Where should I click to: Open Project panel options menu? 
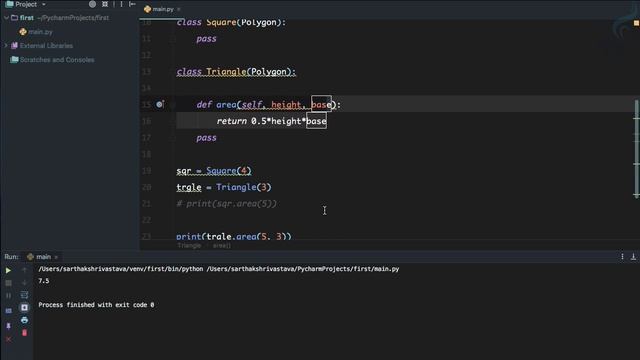(x=121, y=4)
